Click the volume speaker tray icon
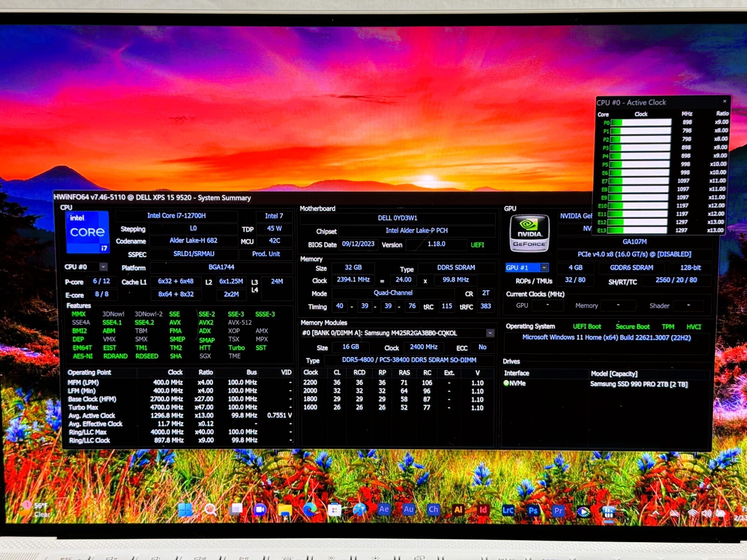The height and width of the screenshot is (560, 747). point(706,513)
